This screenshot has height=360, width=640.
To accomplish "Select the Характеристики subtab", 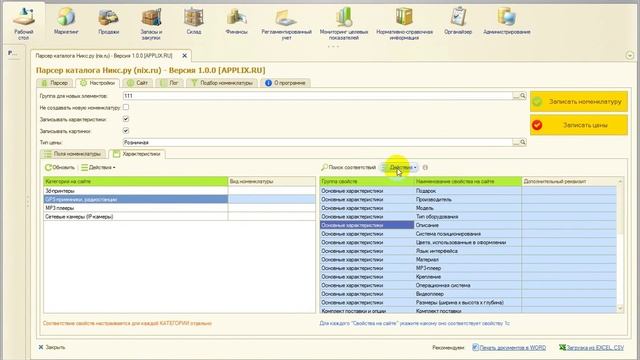I will 137,154.
